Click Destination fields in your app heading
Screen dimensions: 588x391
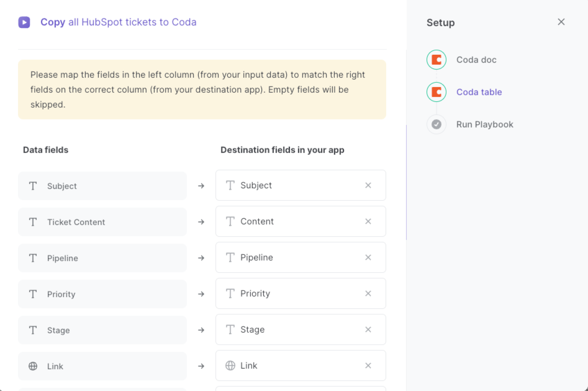[x=282, y=150]
